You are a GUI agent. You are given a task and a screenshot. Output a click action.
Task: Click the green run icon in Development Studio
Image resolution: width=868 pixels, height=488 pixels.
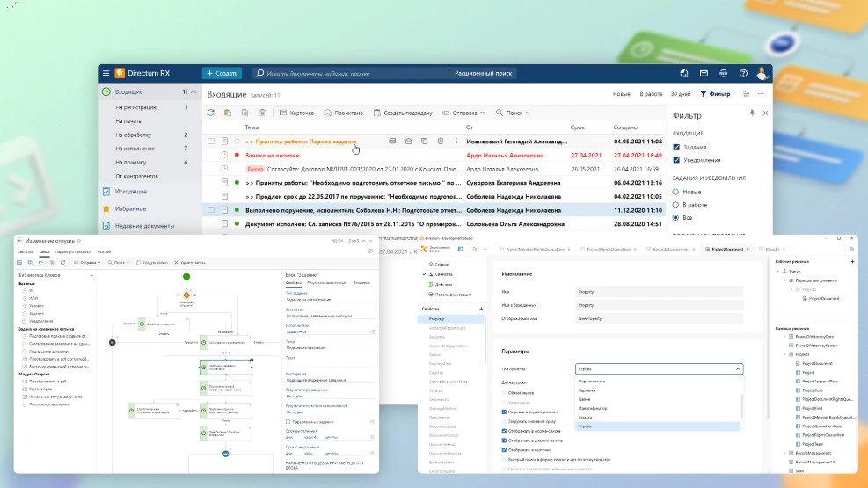point(474,250)
